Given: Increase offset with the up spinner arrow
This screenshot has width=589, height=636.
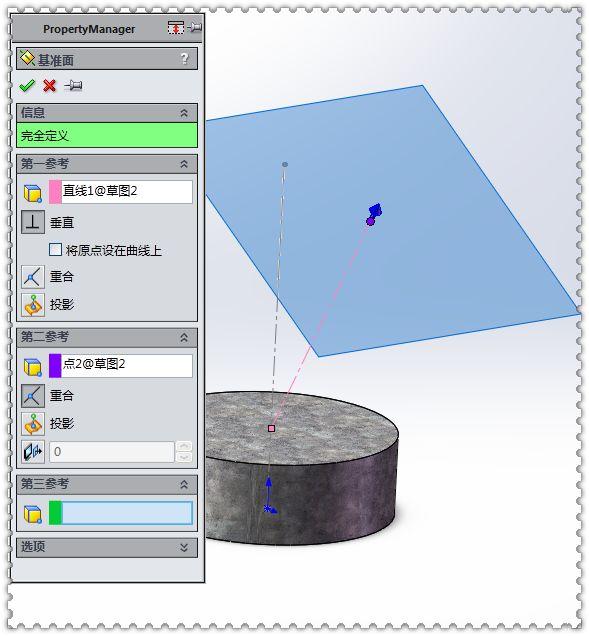Looking at the screenshot, I should (x=184, y=446).
